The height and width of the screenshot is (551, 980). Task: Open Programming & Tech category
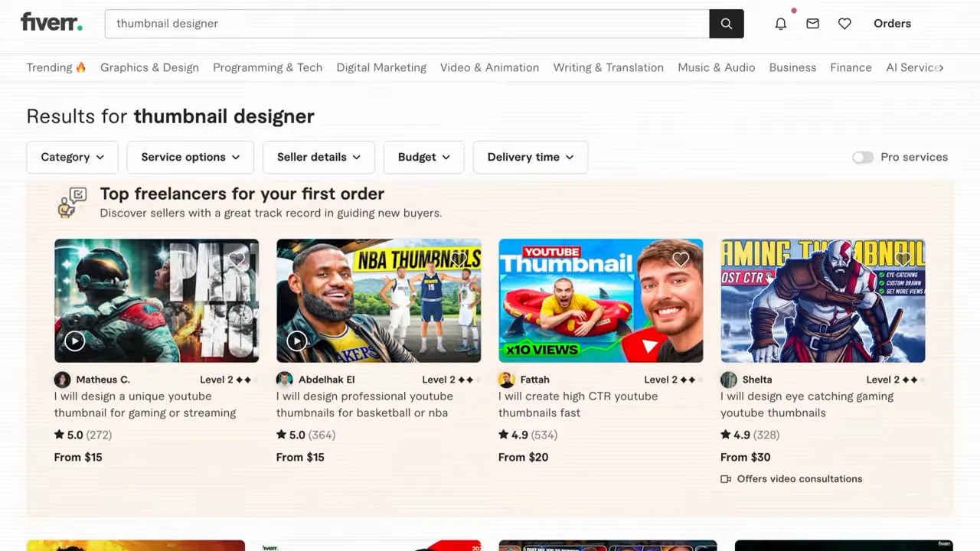tap(267, 67)
